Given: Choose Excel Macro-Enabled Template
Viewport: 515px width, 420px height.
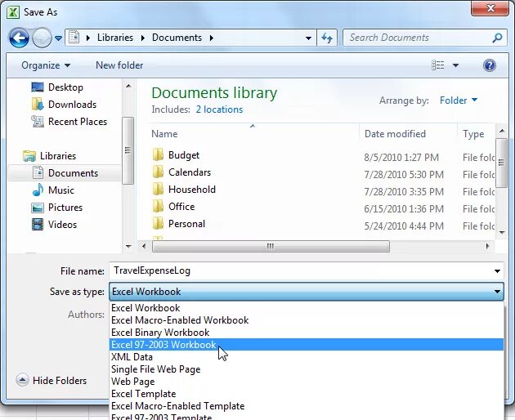Looking at the screenshot, I should click(306, 406).
